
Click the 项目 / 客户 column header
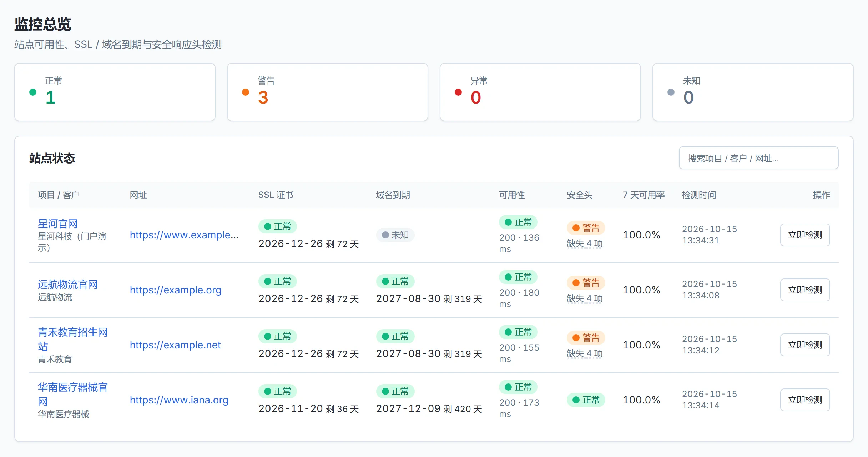(59, 195)
